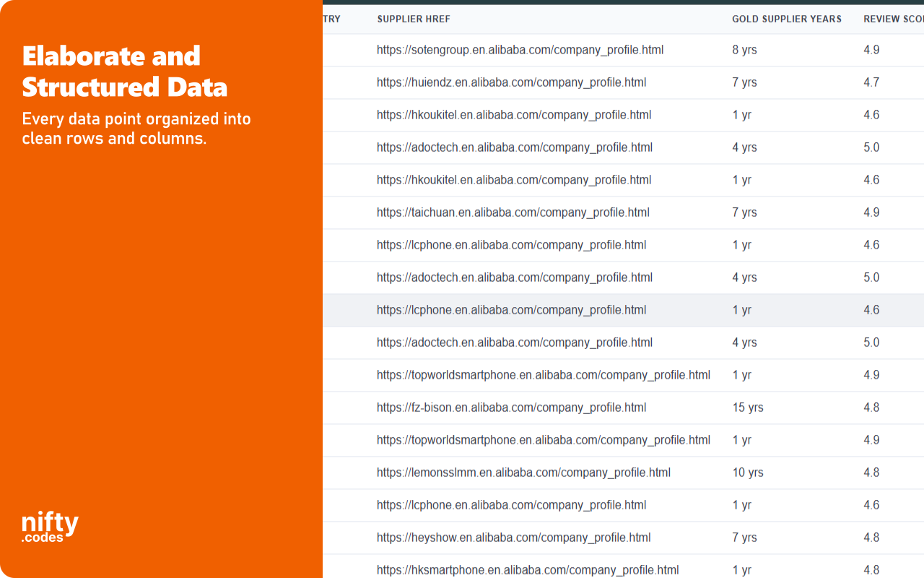Open the huiendz company profile link

(510, 82)
